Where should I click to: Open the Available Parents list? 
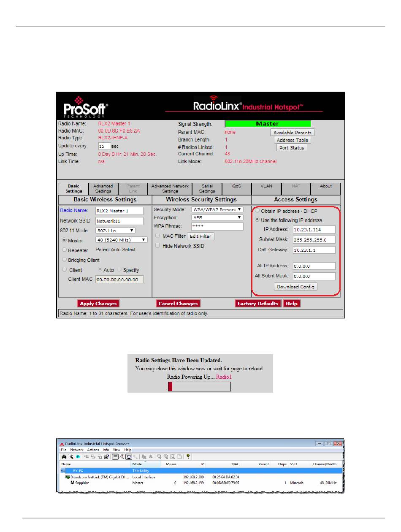click(293, 133)
